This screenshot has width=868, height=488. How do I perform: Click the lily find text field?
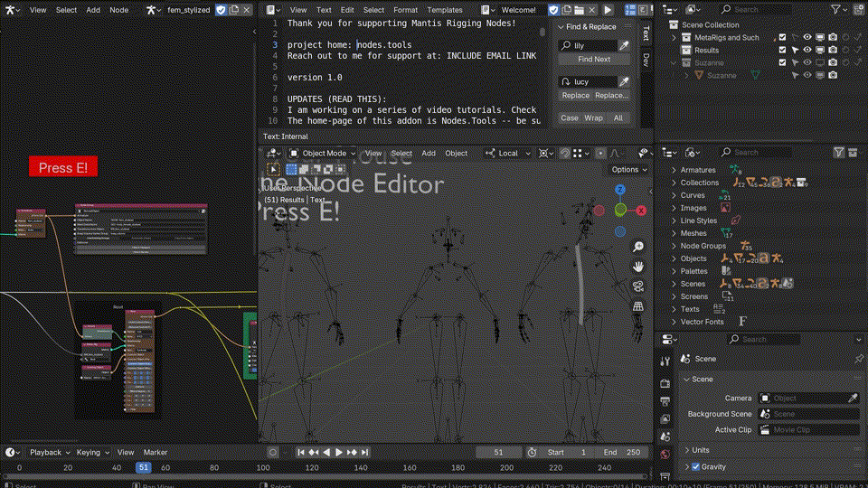(x=588, y=45)
